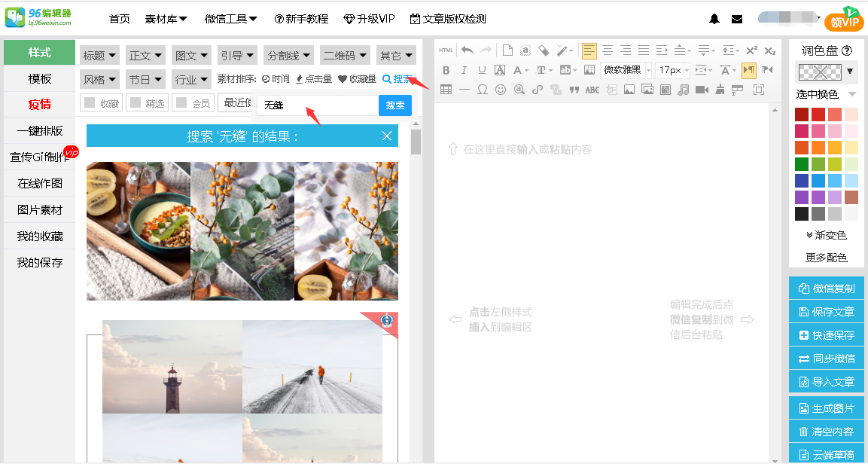Select the format eraser icon

click(544, 50)
